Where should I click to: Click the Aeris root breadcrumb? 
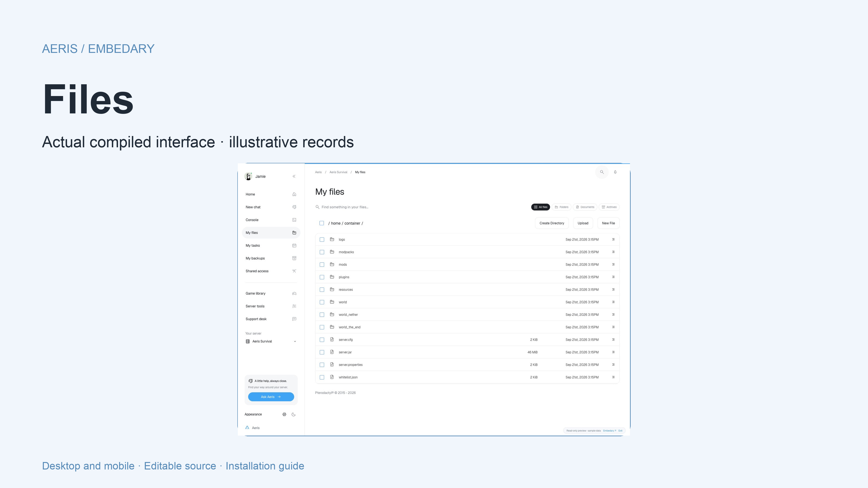(318, 172)
